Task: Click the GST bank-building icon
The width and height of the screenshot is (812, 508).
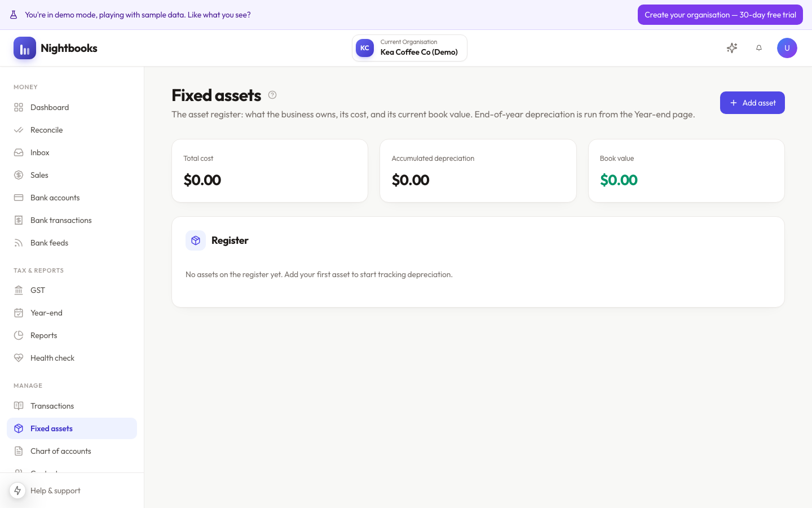Action: 19,290
